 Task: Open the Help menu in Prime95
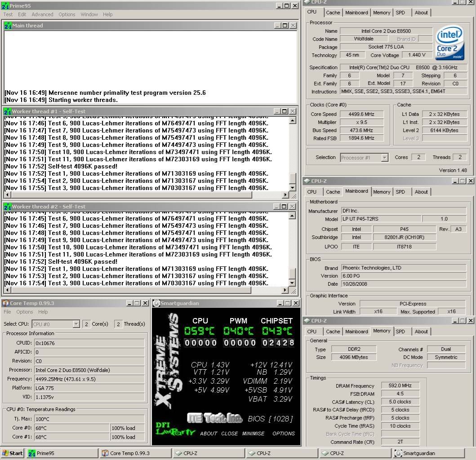pyautogui.click(x=107, y=14)
